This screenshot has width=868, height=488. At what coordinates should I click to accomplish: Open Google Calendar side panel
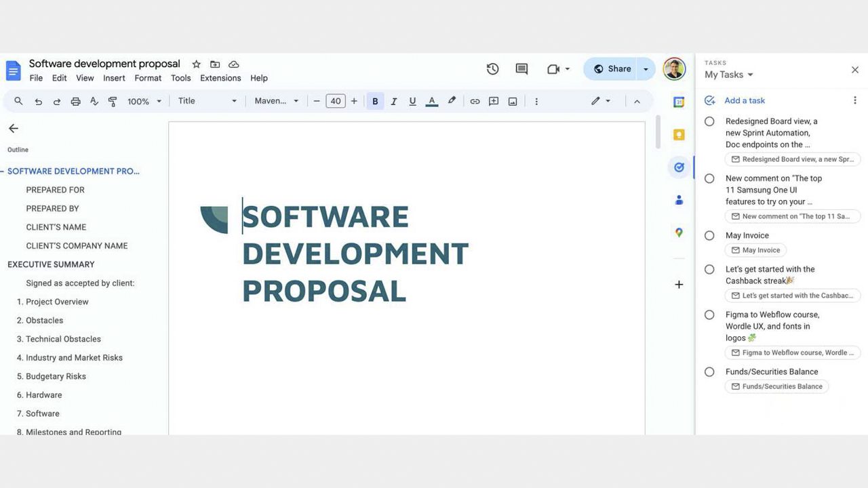[x=679, y=102]
